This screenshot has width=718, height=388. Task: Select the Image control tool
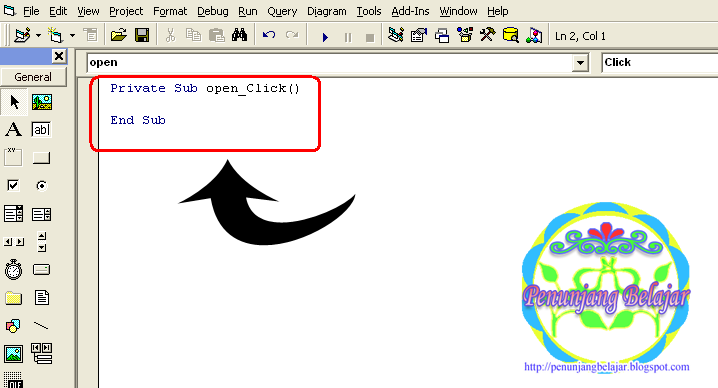click(x=13, y=354)
